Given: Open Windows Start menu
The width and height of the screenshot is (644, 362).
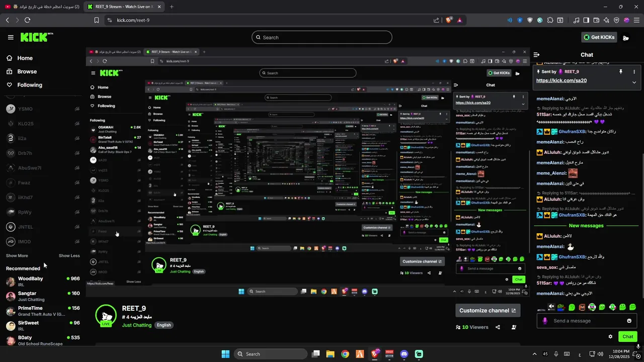Looking at the screenshot, I should click(225, 354).
